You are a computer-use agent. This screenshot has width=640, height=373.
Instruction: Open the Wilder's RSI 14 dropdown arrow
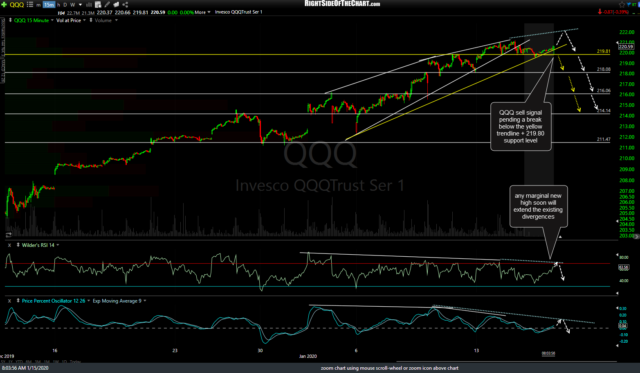tap(58, 245)
